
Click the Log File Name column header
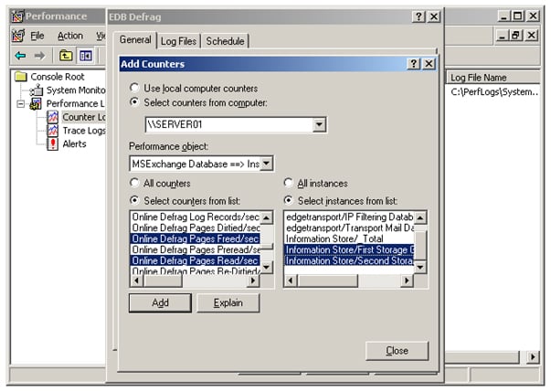click(x=493, y=78)
